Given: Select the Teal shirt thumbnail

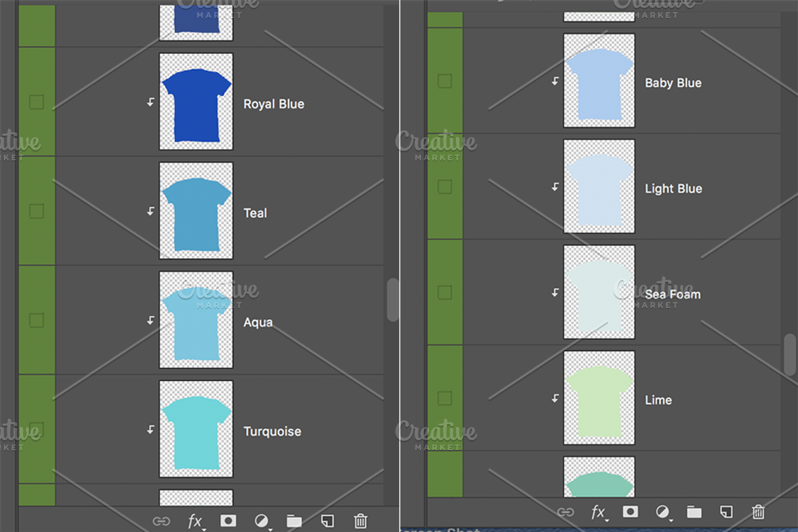Looking at the screenshot, I should [x=196, y=211].
